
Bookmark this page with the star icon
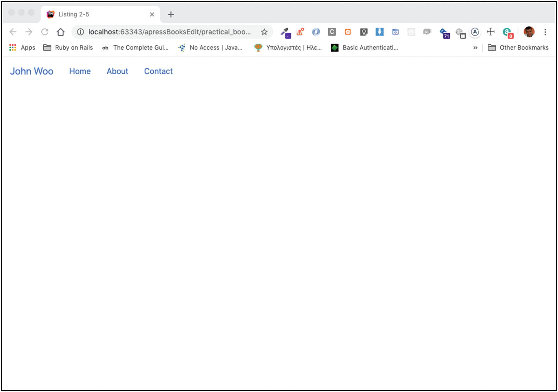point(264,32)
